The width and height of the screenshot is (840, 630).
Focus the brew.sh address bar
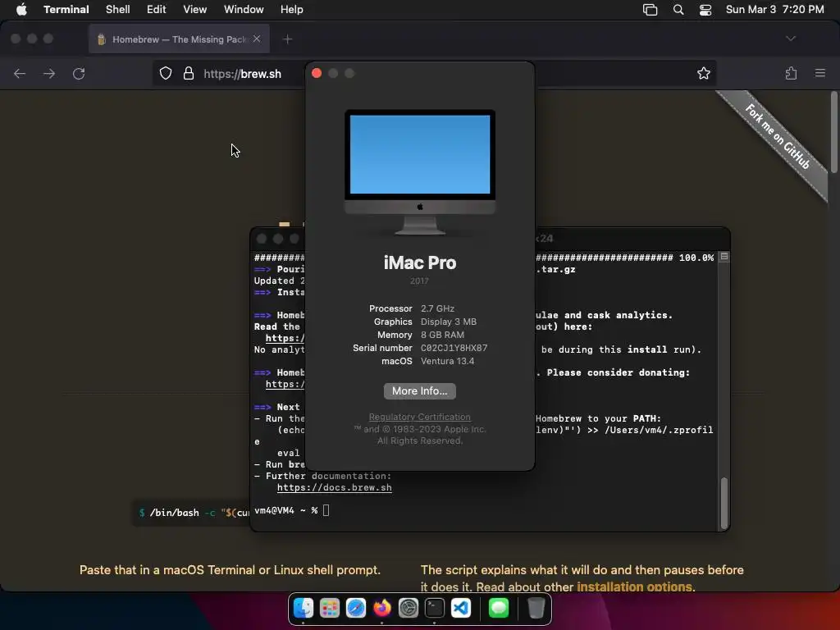[x=242, y=74]
